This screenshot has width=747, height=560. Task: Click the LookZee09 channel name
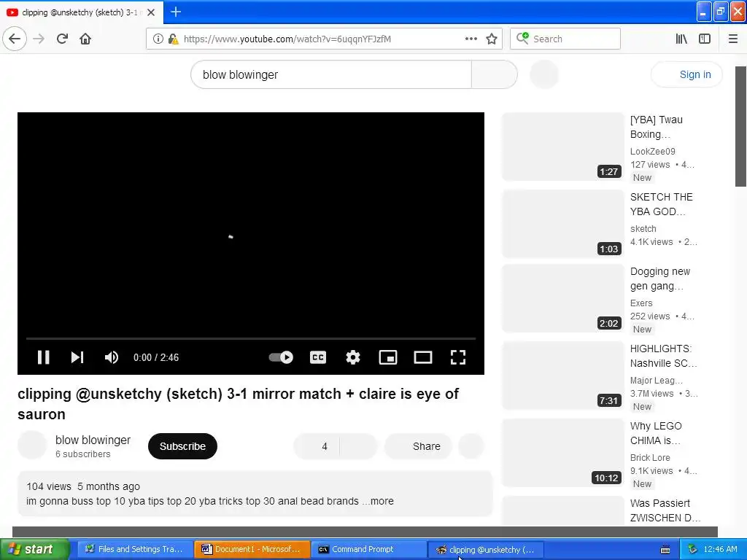click(x=652, y=152)
